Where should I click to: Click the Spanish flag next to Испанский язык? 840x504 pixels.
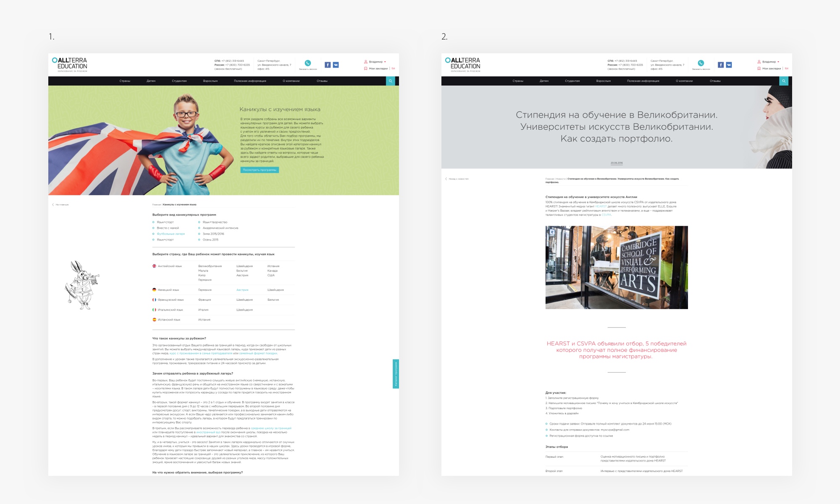pos(154,320)
